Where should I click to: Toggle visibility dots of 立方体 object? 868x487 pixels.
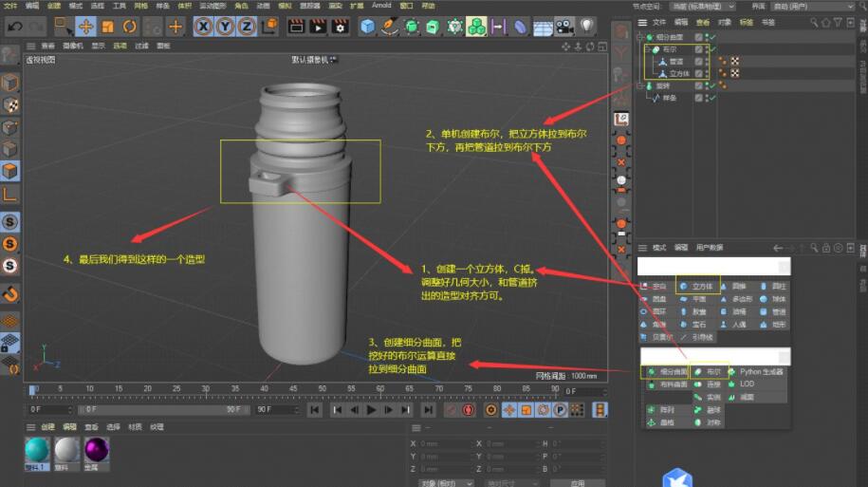pyautogui.click(x=707, y=74)
